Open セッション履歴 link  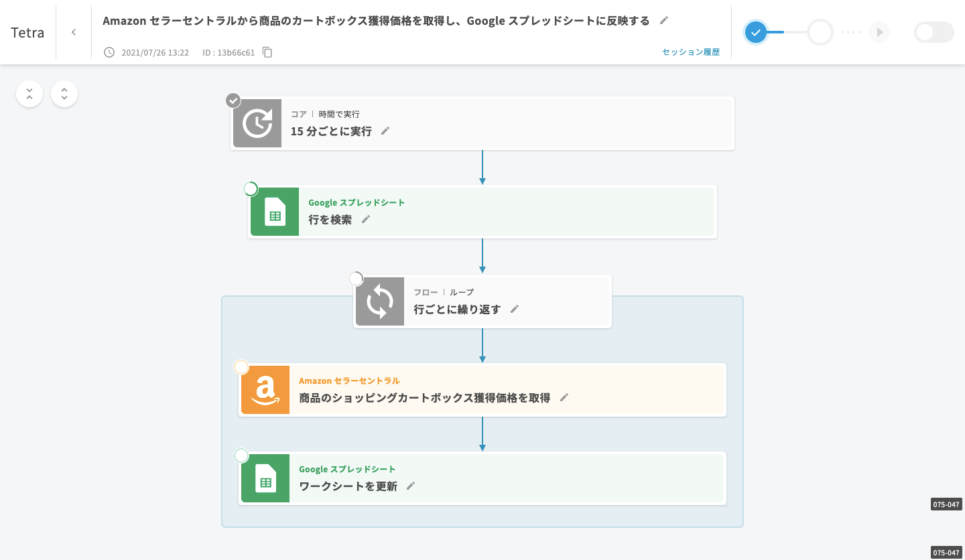pyautogui.click(x=690, y=52)
